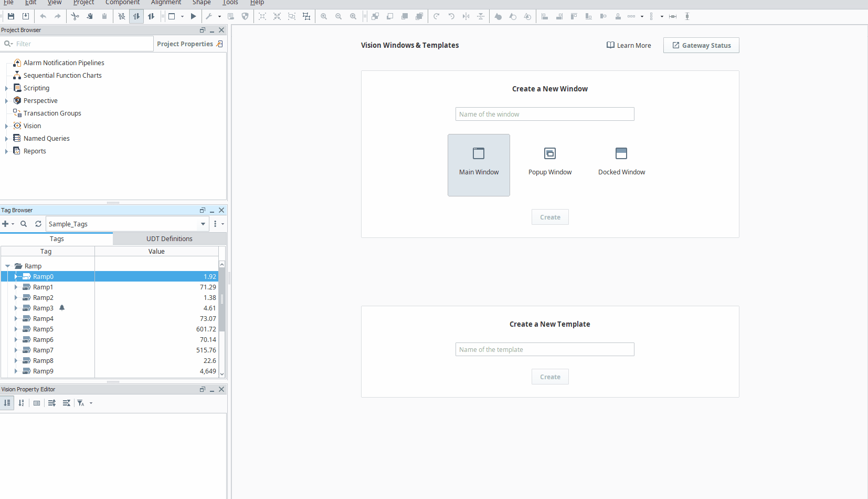The width and height of the screenshot is (868, 499).
Task: Select the Cut tool in the toolbar
Action: point(75,16)
